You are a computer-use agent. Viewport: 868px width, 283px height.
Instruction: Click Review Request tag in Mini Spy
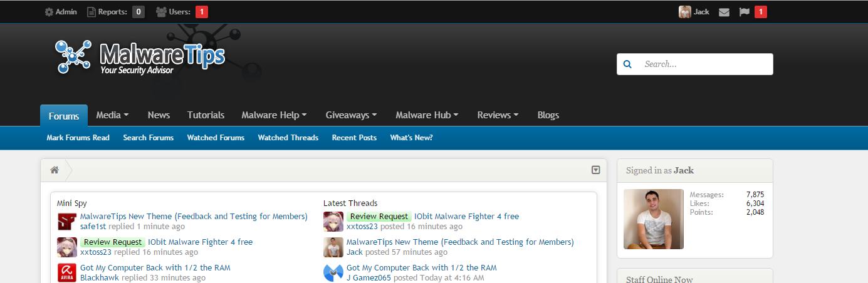(x=113, y=242)
